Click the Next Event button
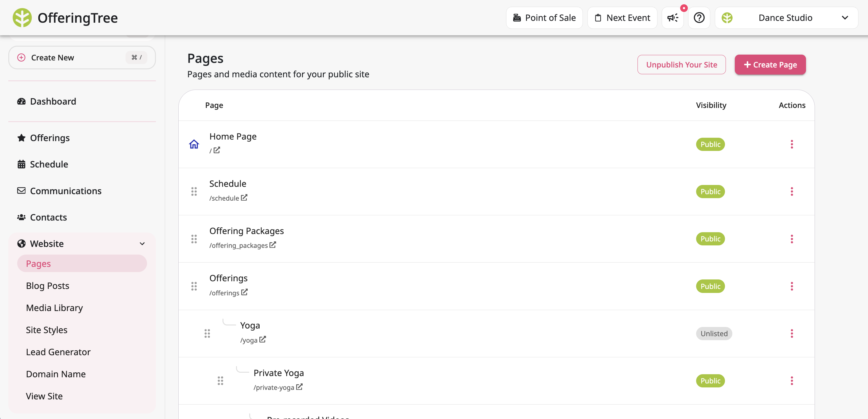 coord(622,18)
